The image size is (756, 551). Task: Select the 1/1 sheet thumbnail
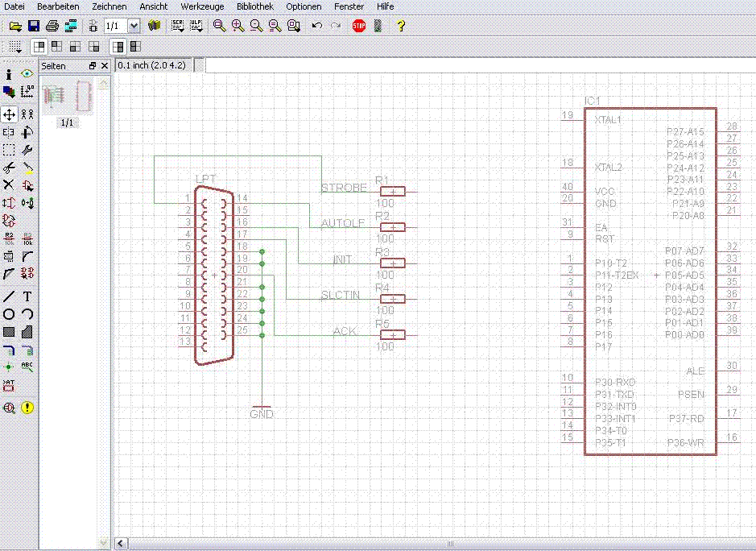coord(68,97)
